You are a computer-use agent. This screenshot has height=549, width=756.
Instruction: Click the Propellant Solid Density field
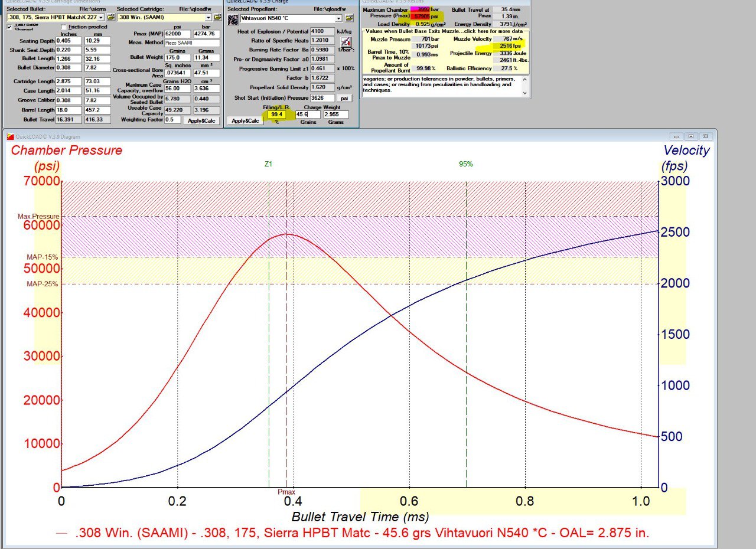click(x=322, y=87)
